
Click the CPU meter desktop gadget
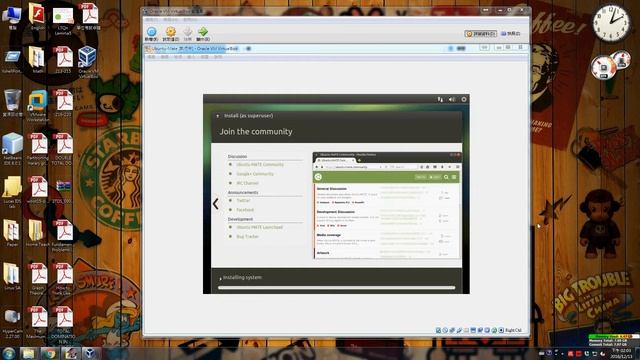610,65
